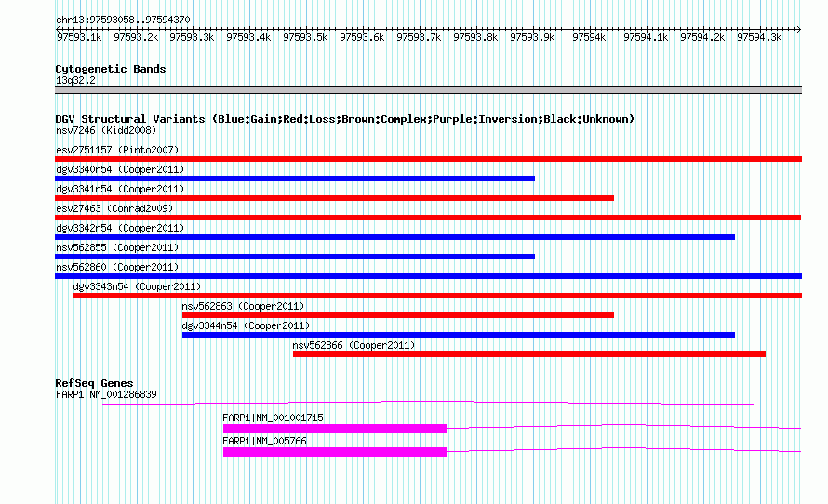Click the 13q32.2 cytogenetic band bar
Viewport: 828px width, 504px height.
pos(428,90)
